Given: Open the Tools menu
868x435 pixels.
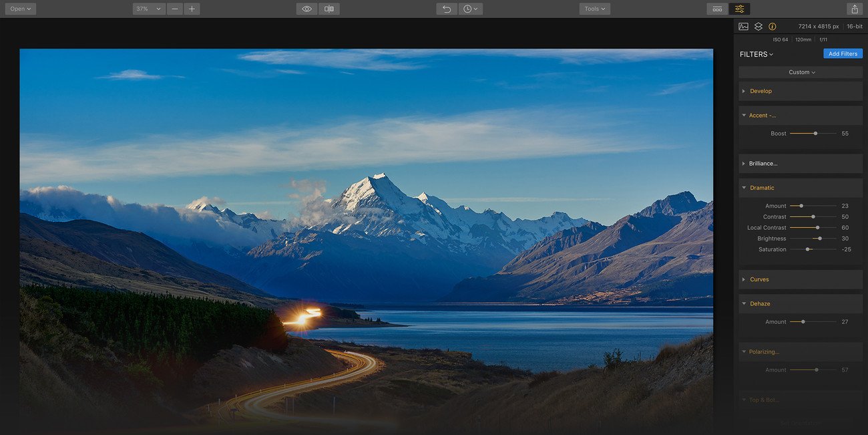Looking at the screenshot, I should (594, 8).
